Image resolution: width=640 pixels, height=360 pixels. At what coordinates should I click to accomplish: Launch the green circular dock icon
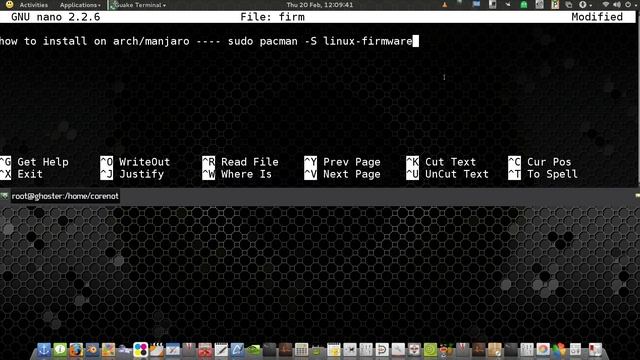click(x=431, y=349)
